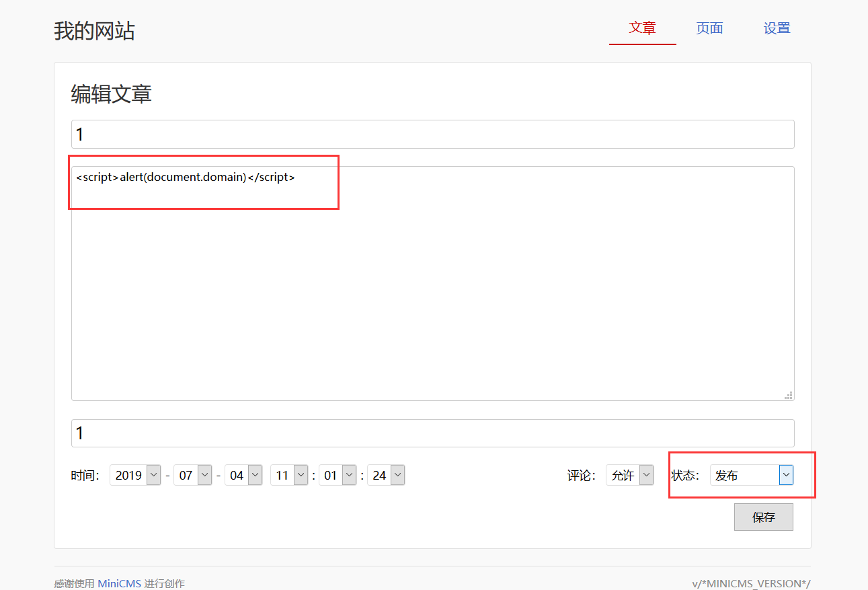This screenshot has width=868, height=590.
Task: Open the 文章 tab
Action: point(642,28)
